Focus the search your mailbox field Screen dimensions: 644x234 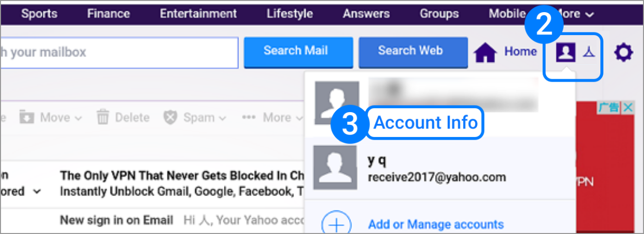119,52
